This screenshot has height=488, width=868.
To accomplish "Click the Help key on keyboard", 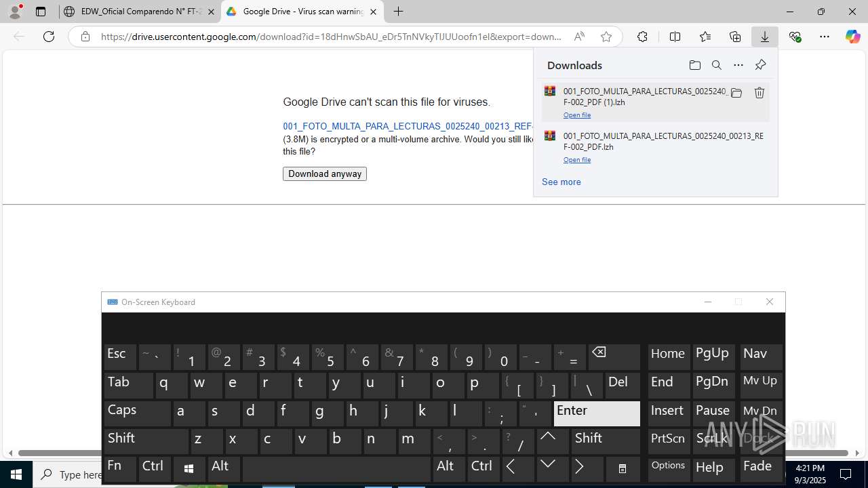I will click(715, 469).
